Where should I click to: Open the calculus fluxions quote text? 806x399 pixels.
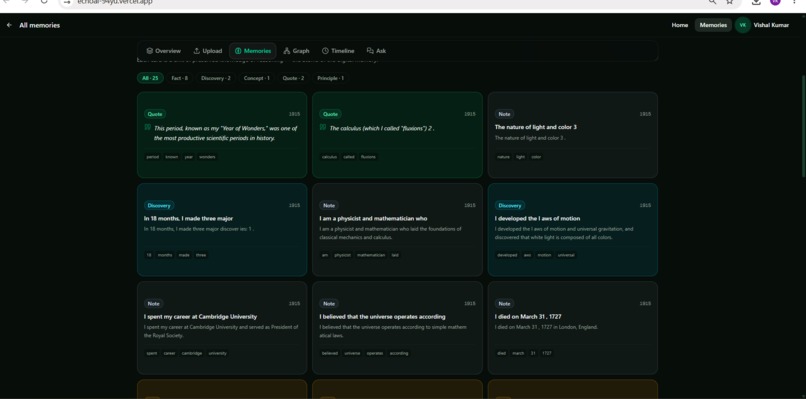click(x=381, y=129)
